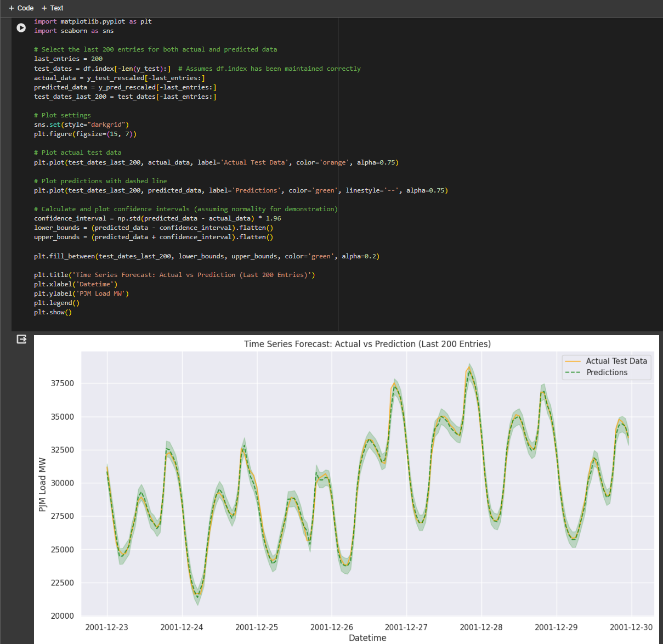Click the 'plt.ylabel('PJM Load MW')' line
Screen dimensions: 663x644
(81, 293)
